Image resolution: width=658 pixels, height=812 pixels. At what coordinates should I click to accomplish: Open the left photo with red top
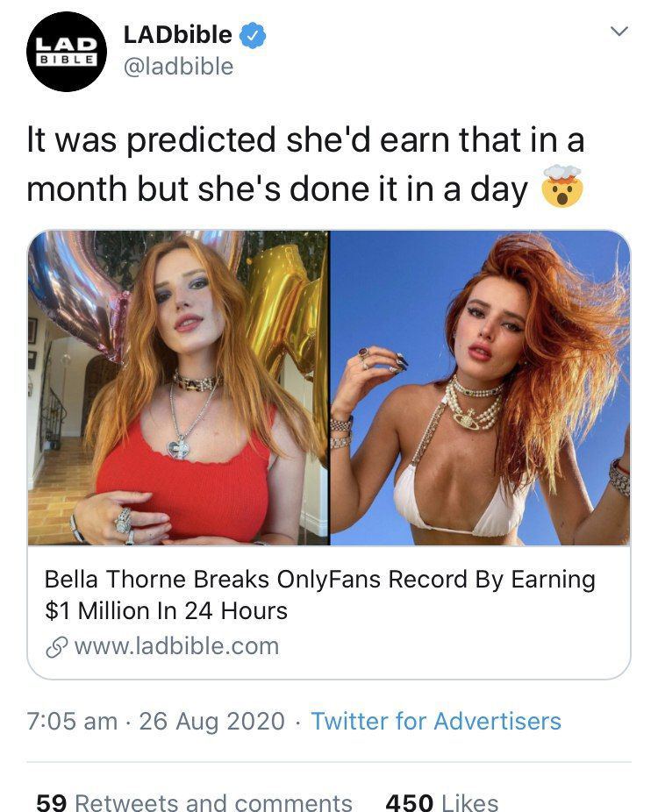pyautogui.click(x=178, y=388)
